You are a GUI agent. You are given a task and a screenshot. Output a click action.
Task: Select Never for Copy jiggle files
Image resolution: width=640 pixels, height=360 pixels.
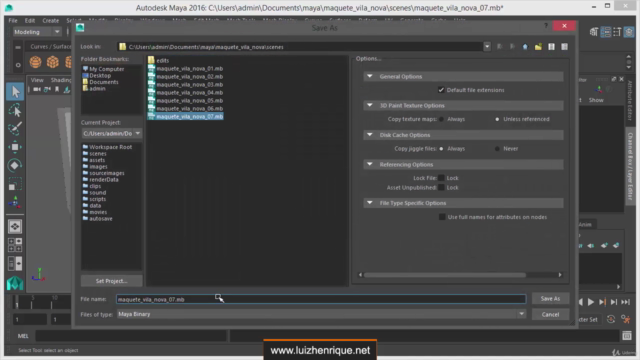pos(497,149)
